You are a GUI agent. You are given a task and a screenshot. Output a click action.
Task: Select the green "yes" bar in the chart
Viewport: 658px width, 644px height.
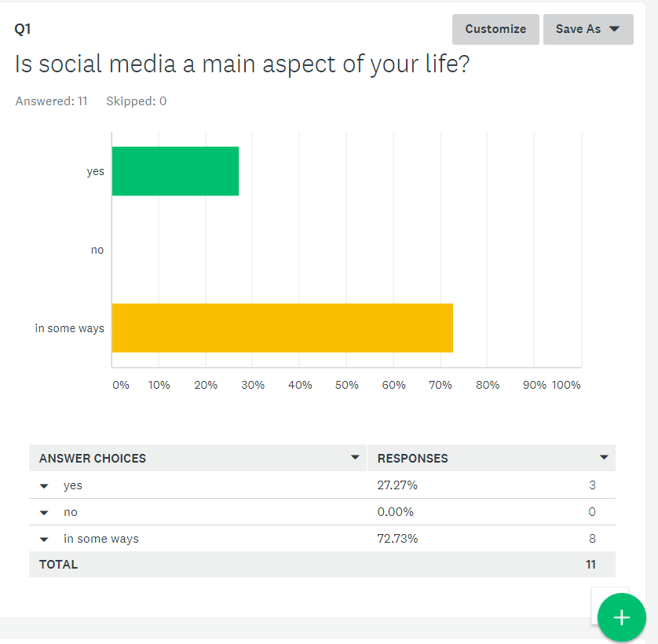point(175,171)
